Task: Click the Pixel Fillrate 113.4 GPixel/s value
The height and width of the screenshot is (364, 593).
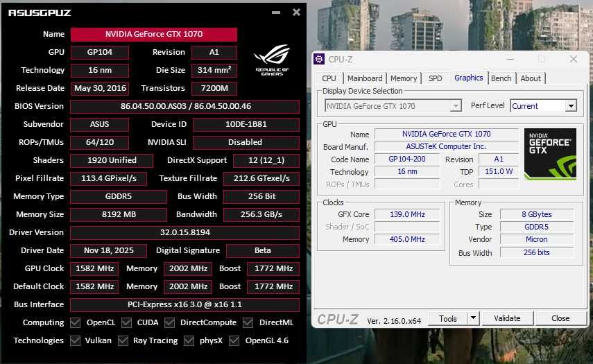Action: [x=108, y=178]
